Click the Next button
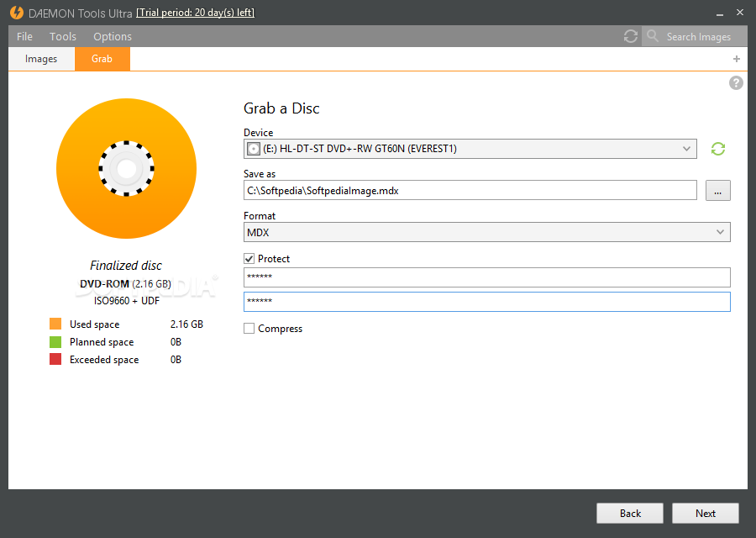756x538 pixels. coord(706,514)
